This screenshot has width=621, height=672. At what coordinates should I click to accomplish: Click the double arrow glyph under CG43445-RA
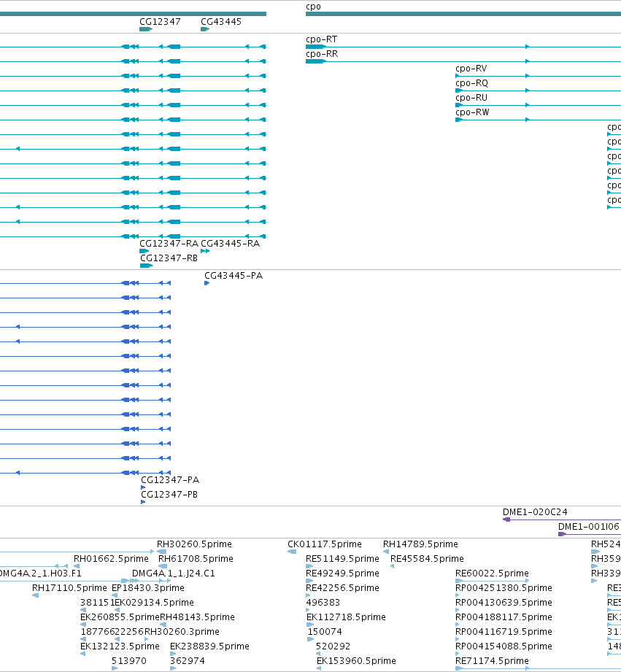(x=205, y=251)
